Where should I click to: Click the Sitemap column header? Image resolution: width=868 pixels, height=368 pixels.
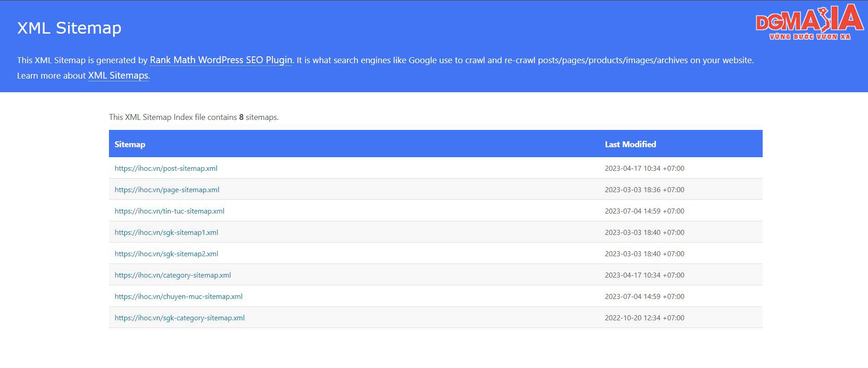[130, 144]
